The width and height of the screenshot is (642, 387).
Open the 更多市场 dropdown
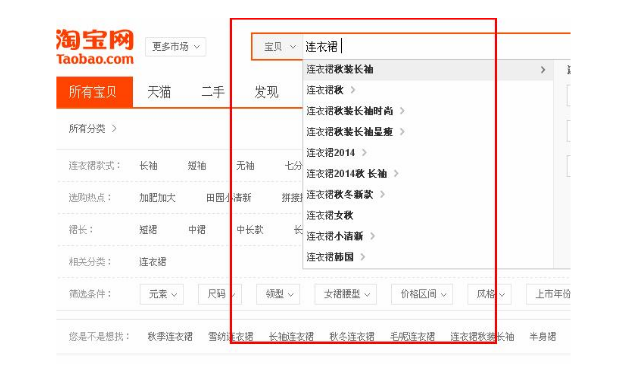coord(176,47)
